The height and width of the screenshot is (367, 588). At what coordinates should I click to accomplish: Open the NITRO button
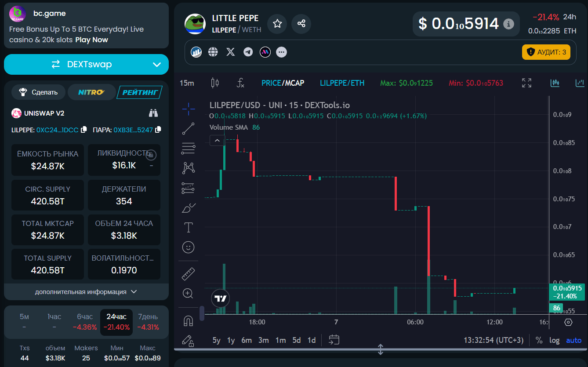click(91, 92)
